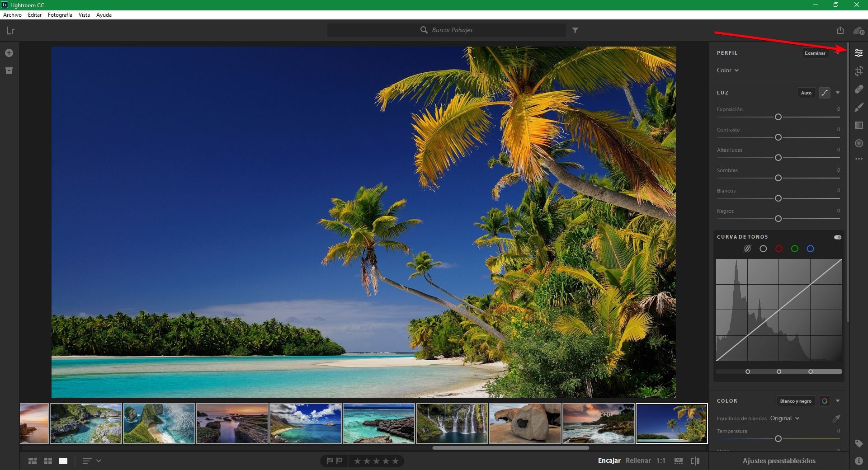Open the three-dots more options menu
This screenshot has height=470, width=868.
pyautogui.click(x=859, y=159)
